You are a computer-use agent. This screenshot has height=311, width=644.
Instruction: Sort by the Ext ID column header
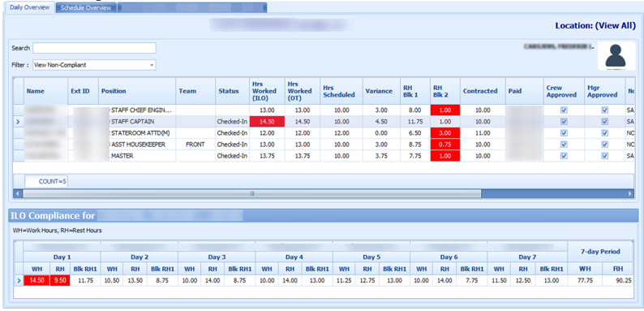(83, 91)
